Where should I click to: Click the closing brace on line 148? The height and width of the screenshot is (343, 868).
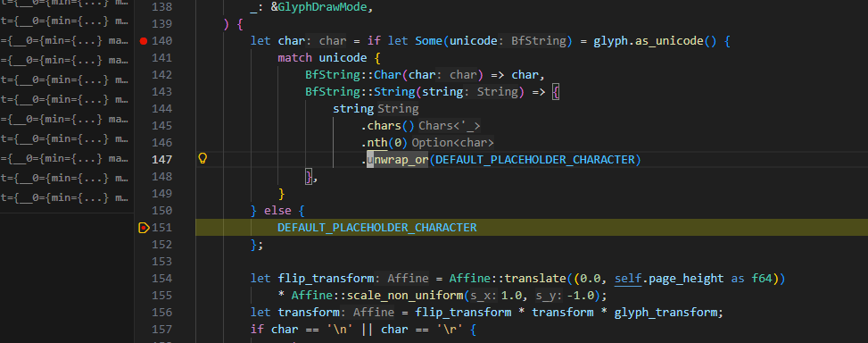point(309,177)
